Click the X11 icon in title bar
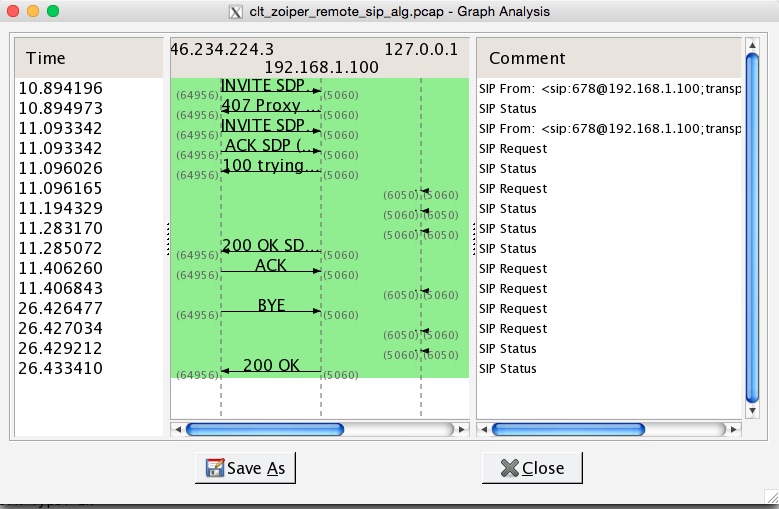This screenshot has height=509, width=779. 235,12
